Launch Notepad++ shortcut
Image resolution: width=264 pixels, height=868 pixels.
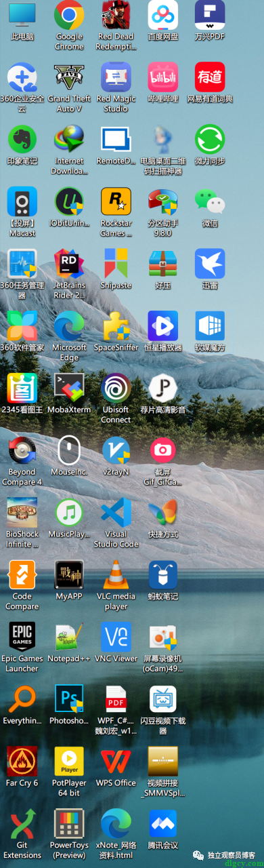click(x=69, y=637)
